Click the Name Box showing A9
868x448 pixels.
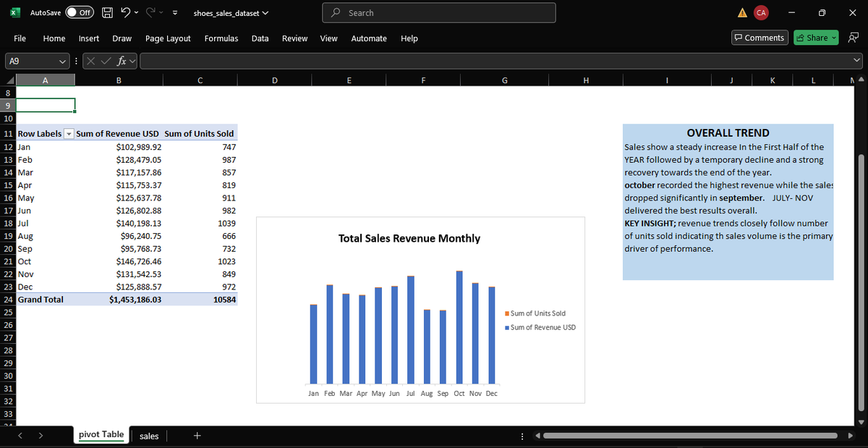[x=33, y=61]
